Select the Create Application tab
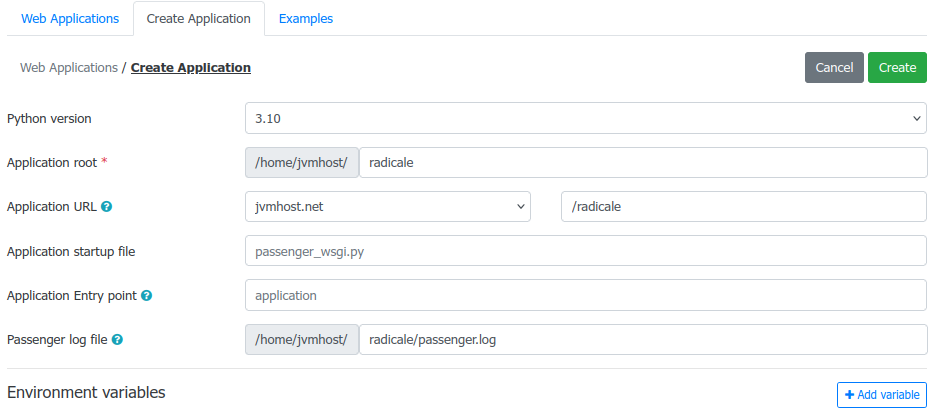The height and width of the screenshot is (416, 933). click(198, 19)
